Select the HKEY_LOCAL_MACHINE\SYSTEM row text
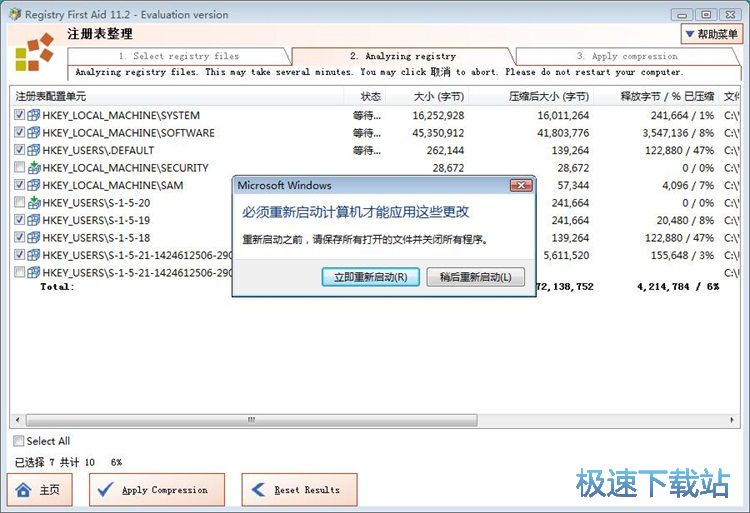This screenshot has width=750, height=513. point(121,115)
